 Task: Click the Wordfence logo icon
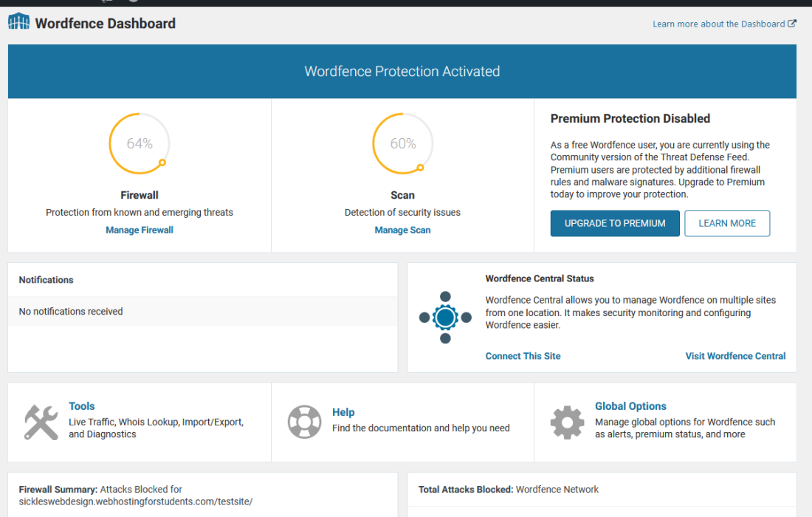pyautogui.click(x=18, y=21)
